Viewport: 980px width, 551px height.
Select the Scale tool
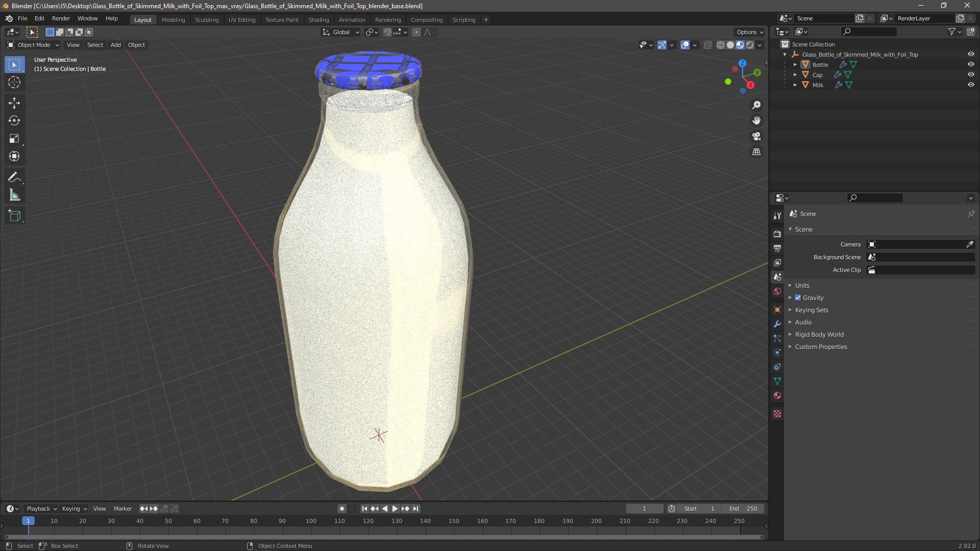click(14, 139)
